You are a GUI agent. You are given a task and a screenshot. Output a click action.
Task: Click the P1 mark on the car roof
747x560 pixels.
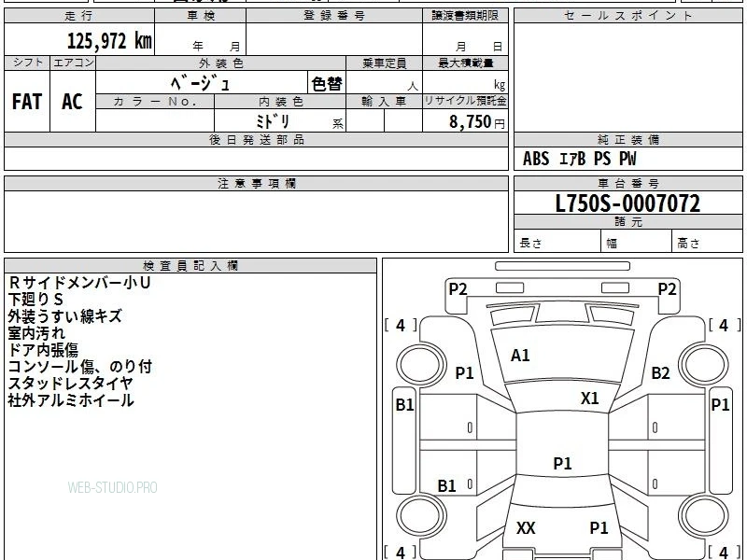click(x=562, y=463)
